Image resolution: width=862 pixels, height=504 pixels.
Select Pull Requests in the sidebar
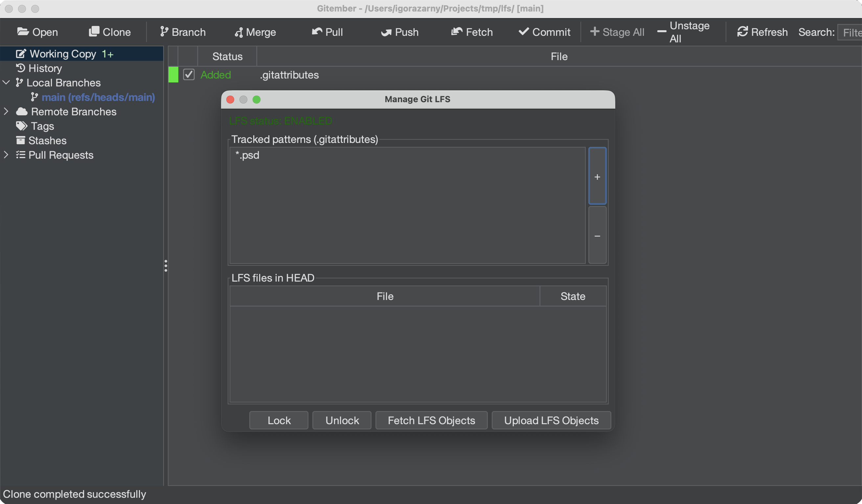[55, 155]
